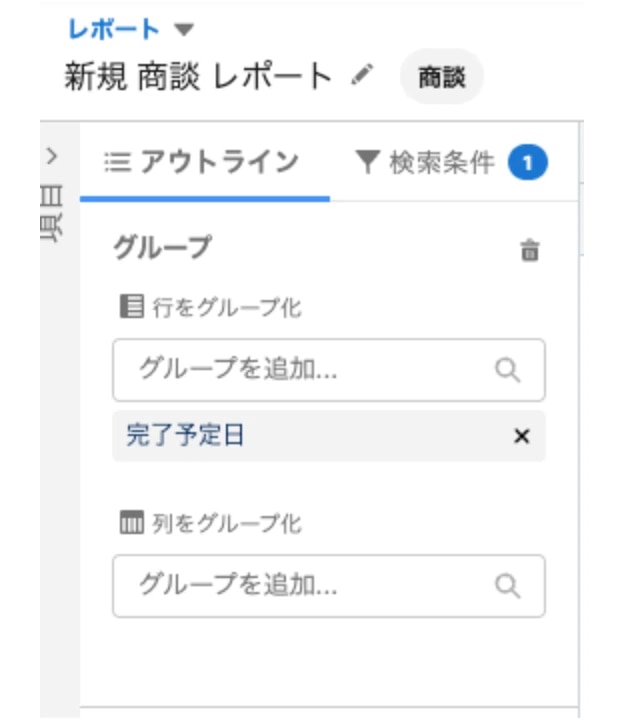
Task: Click the row グループを追加 input field
Action: tap(300, 370)
